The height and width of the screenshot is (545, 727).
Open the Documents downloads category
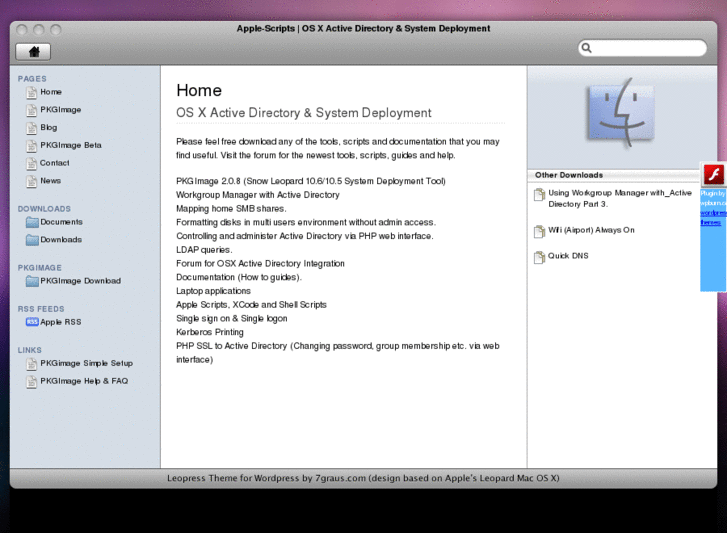tap(61, 222)
